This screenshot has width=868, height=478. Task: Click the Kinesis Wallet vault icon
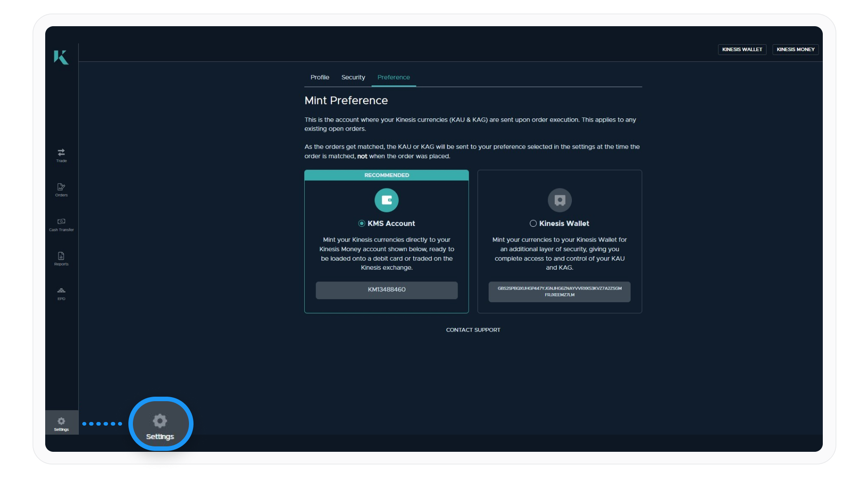pos(560,200)
